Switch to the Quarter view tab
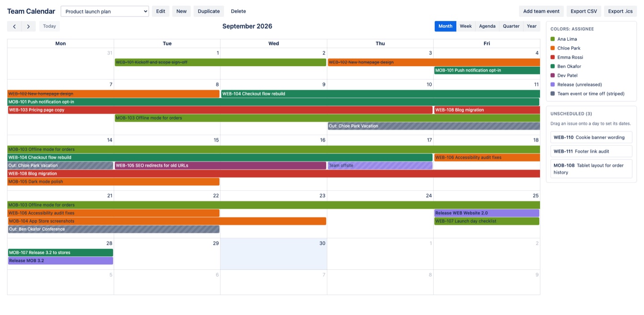The image size is (644, 315). pos(511,26)
